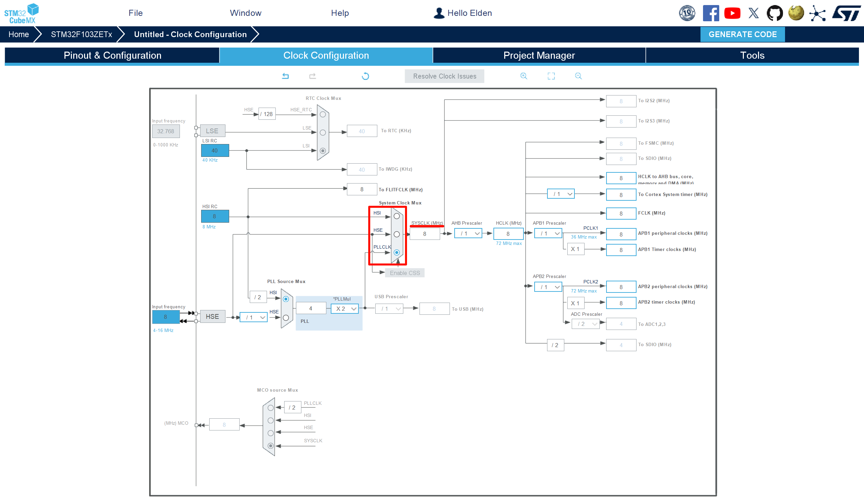Open the Facebook icon link
Screen dimensions: 864x504
[711, 13]
